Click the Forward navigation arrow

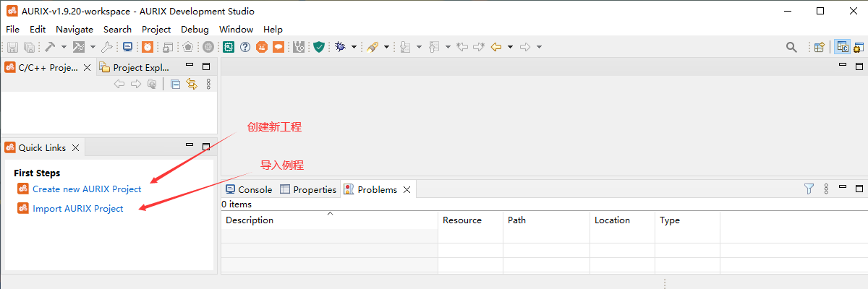[x=526, y=47]
